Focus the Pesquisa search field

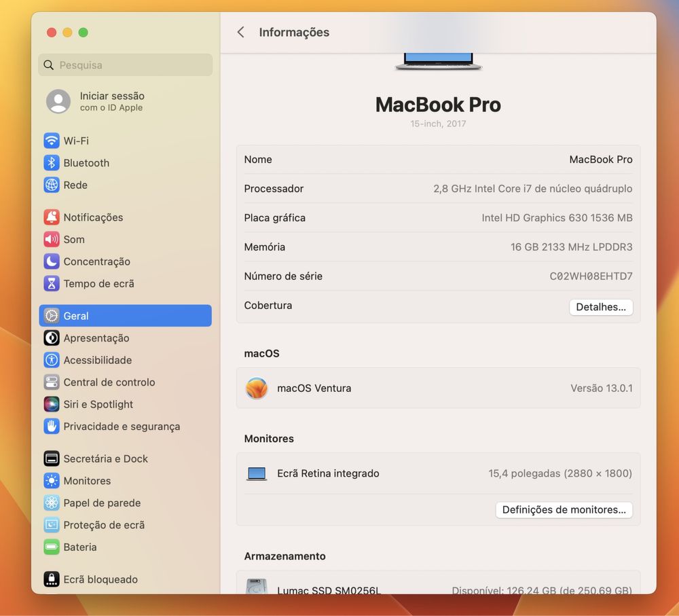click(125, 65)
